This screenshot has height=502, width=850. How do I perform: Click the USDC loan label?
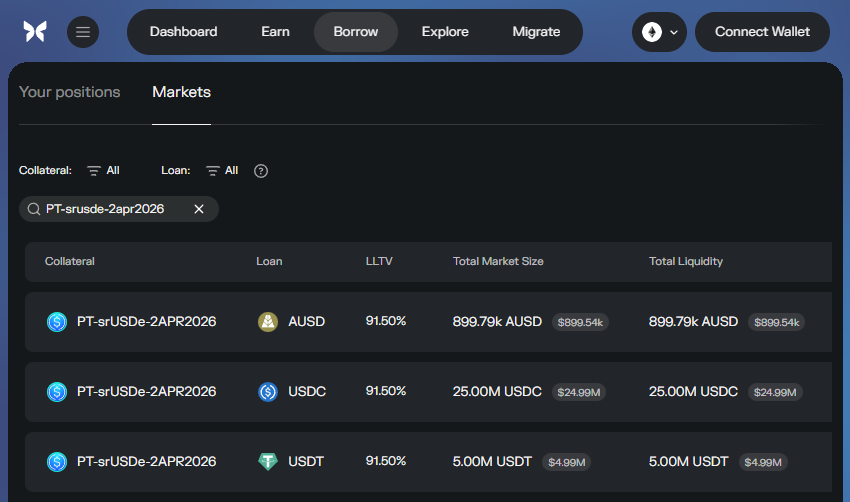coord(307,391)
